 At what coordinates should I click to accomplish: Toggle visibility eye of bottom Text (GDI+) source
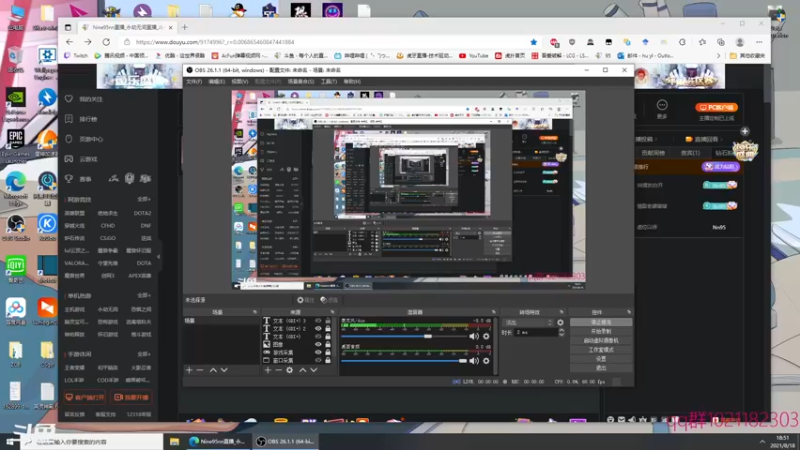[x=318, y=336]
